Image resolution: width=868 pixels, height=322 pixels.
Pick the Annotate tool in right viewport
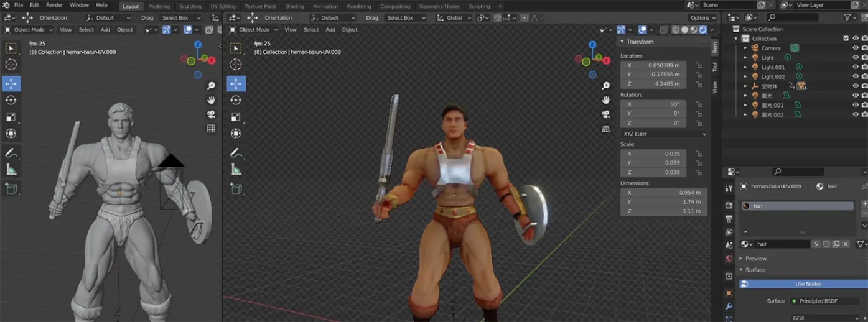pos(236,153)
